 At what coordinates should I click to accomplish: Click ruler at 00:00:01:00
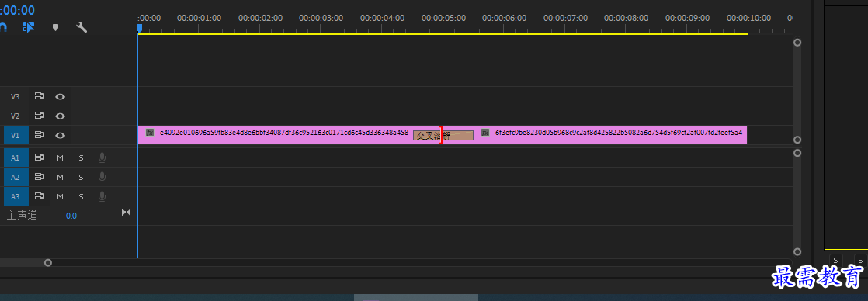tap(199, 18)
